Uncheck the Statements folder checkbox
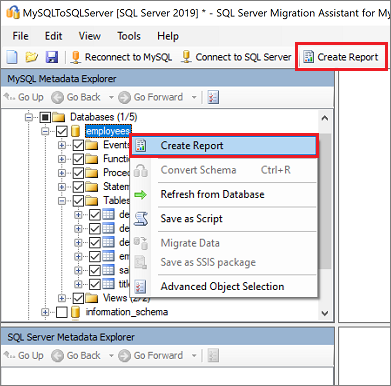391x386 pixels. 78,187
